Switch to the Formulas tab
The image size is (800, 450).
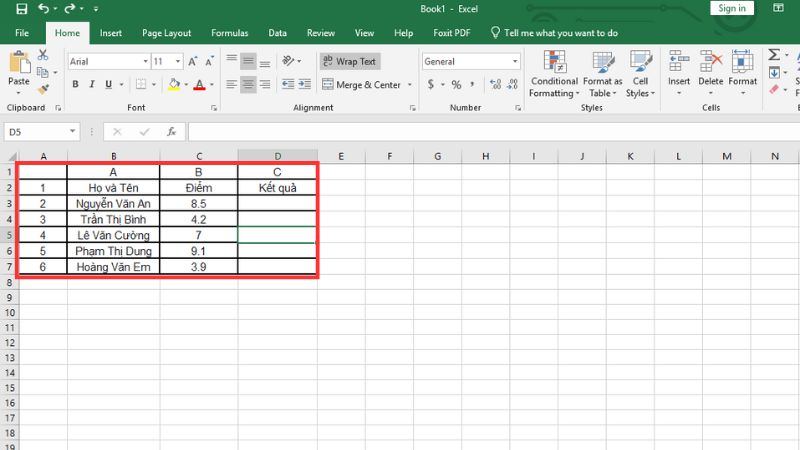point(229,33)
